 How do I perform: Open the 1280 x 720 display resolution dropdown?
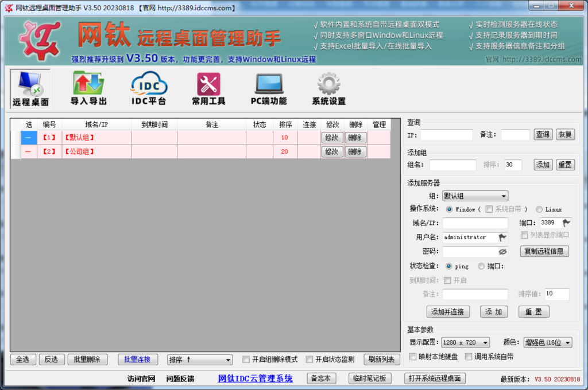[465, 342]
